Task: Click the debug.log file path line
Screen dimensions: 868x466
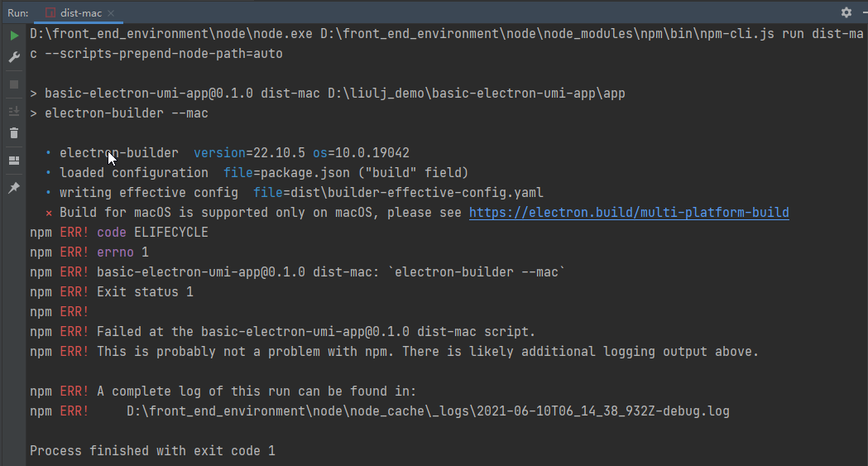Action: click(428, 411)
